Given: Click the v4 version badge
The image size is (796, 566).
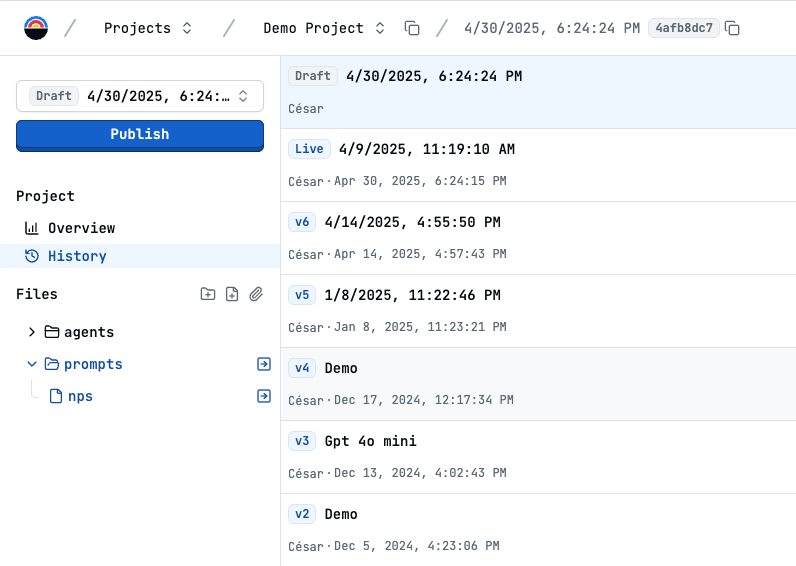Looking at the screenshot, I should 302,368.
